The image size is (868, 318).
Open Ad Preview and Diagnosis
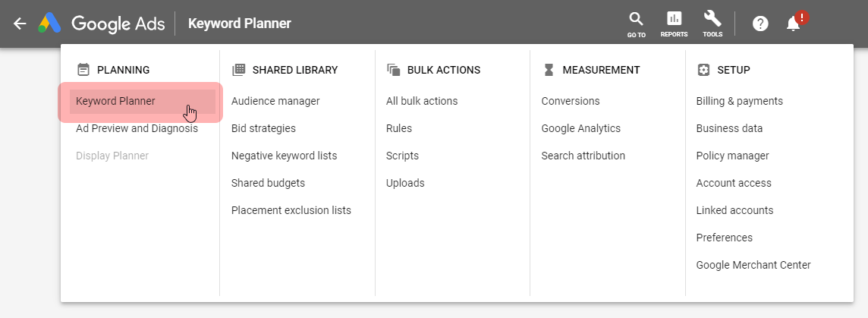tap(137, 128)
